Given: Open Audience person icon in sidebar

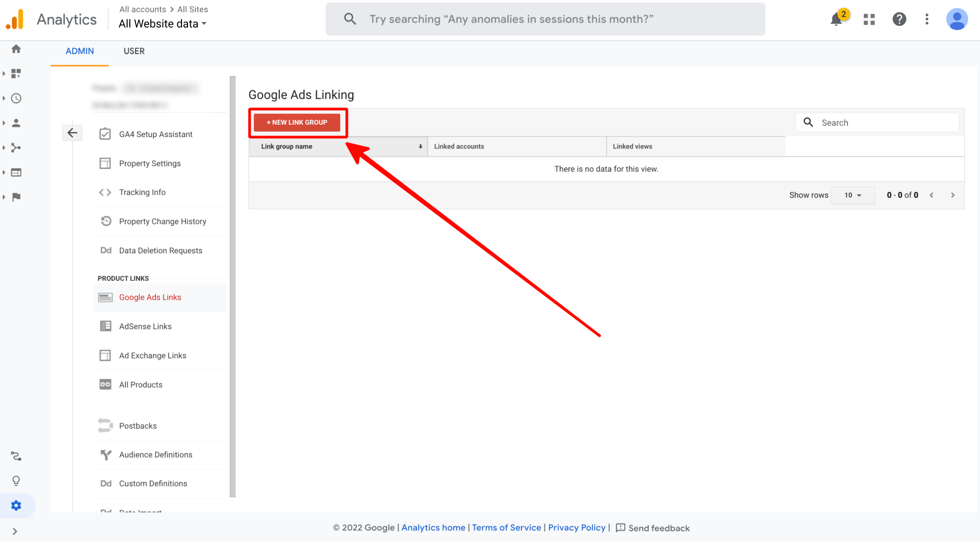Looking at the screenshot, I should click(16, 123).
